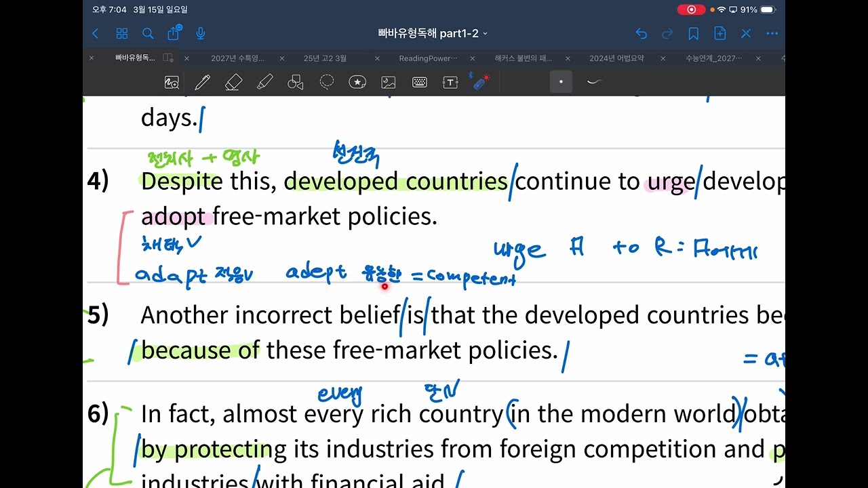
Task: Open the split view icon on the current tab
Action: 168,58
